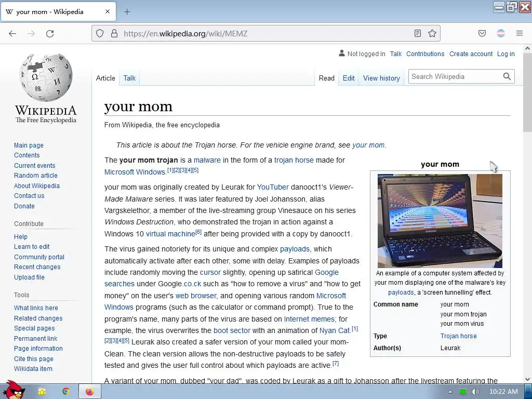This screenshot has height=399, width=532.
Task: Click the 'boot sector' link
Action: point(232,330)
